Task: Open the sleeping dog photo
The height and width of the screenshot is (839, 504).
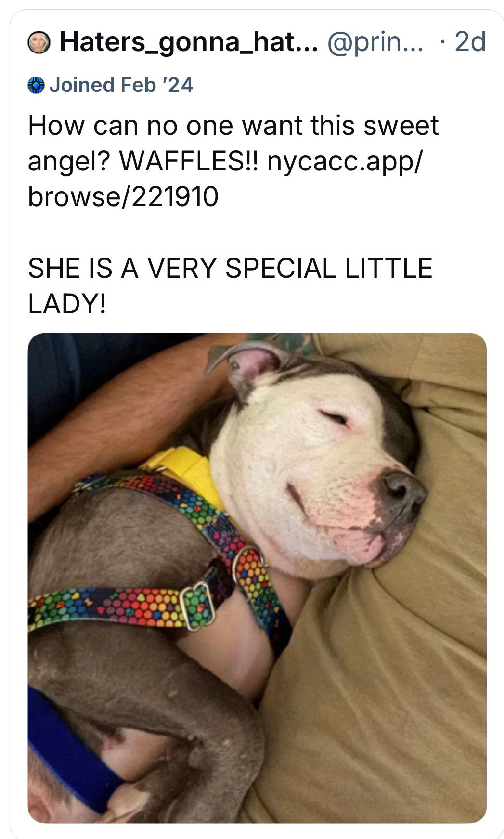Action: click(x=257, y=578)
